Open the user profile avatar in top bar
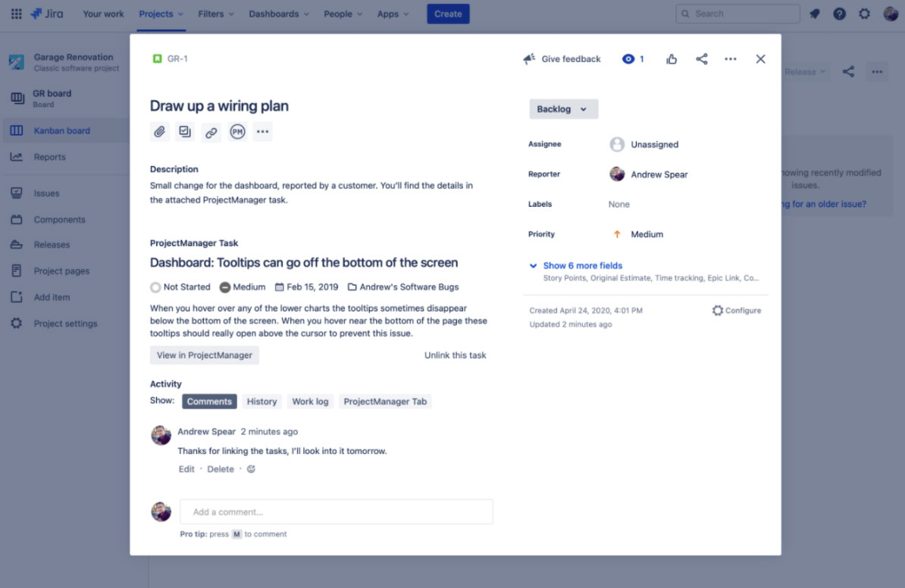Image resolution: width=905 pixels, height=588 pixels. pos(891,14)
